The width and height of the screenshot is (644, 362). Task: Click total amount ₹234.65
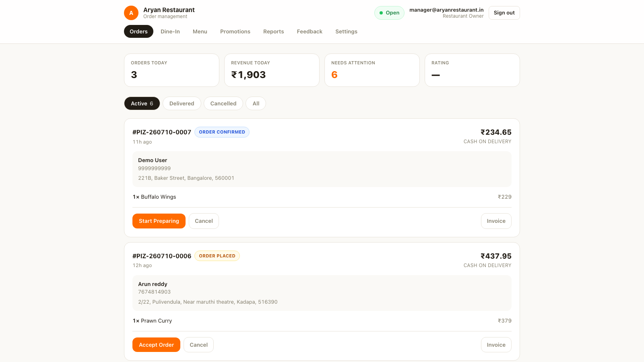tap(496, 132)
